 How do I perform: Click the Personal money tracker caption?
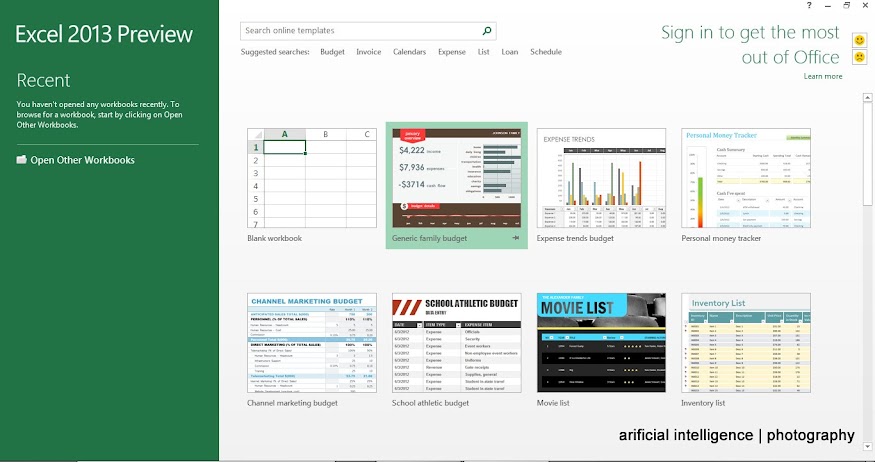tap(721, 238)
